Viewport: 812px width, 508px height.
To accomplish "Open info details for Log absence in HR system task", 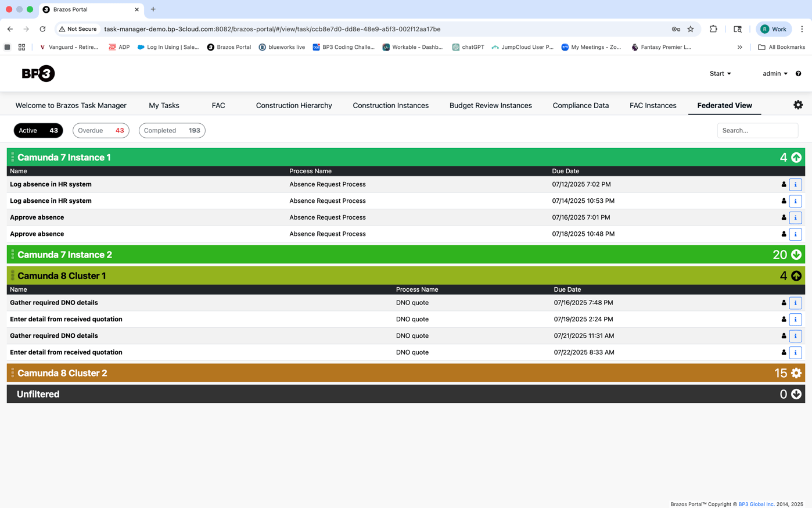I will click(795, 184).
